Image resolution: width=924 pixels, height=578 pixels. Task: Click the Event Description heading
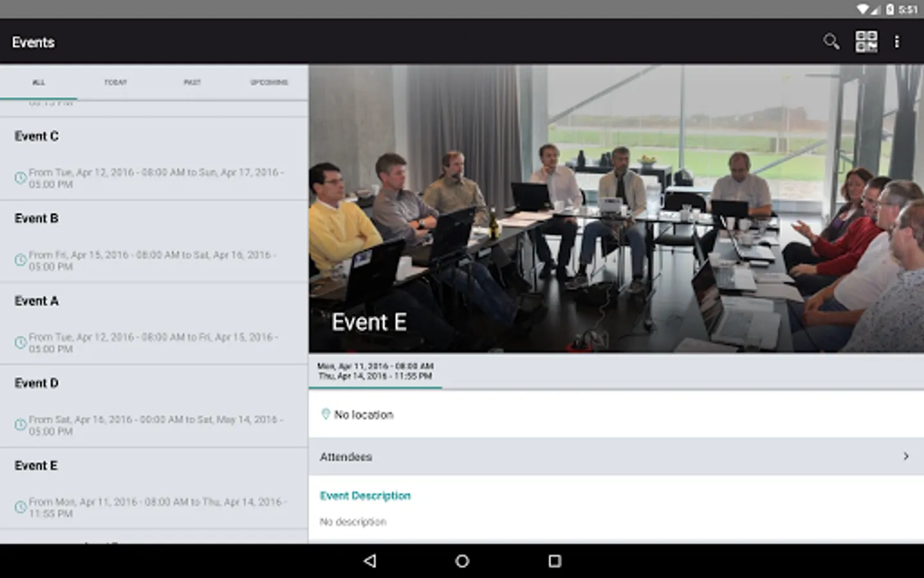click(x=365, y=496)
